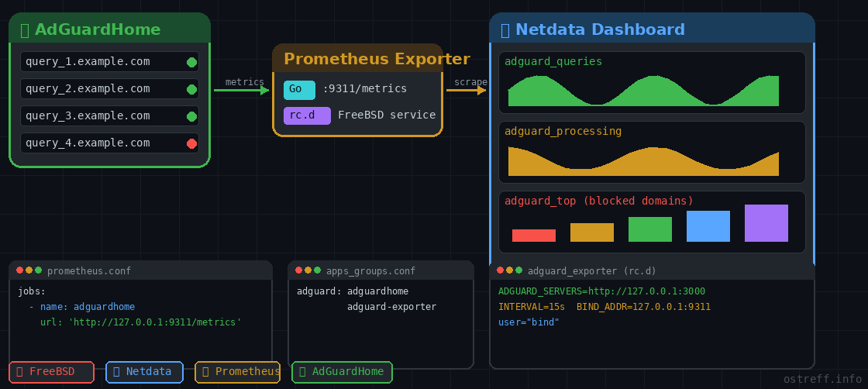Click the cyan Go badge

pos(299,90)
